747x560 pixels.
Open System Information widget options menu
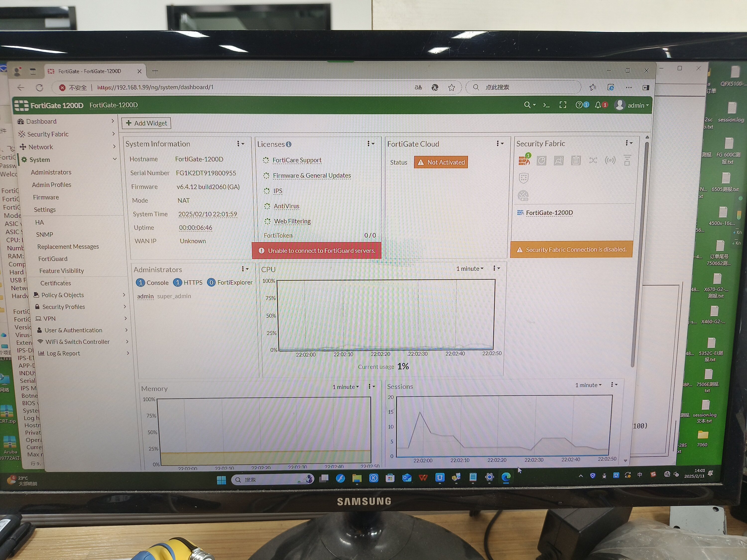(x=241, y=144)
